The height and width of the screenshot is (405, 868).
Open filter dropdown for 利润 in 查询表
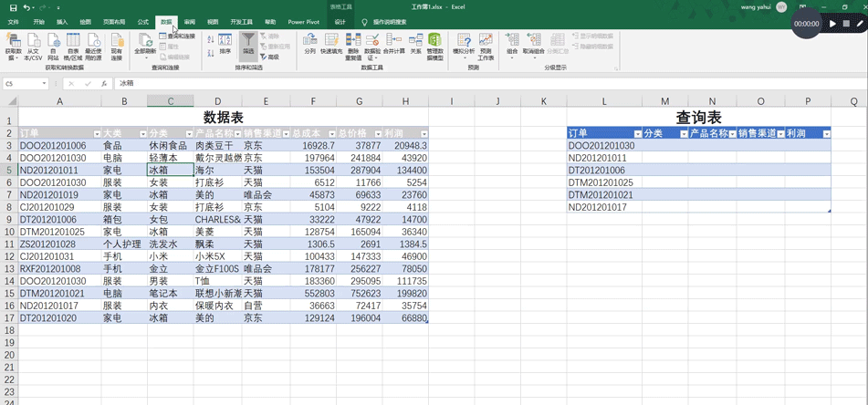[x=827, y=134]
